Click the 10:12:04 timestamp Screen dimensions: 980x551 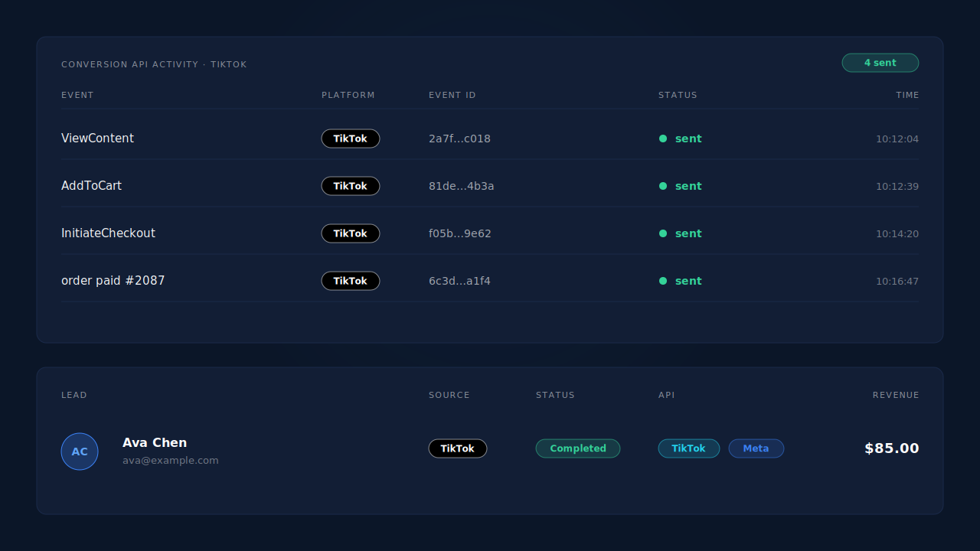tap(897, 139)
